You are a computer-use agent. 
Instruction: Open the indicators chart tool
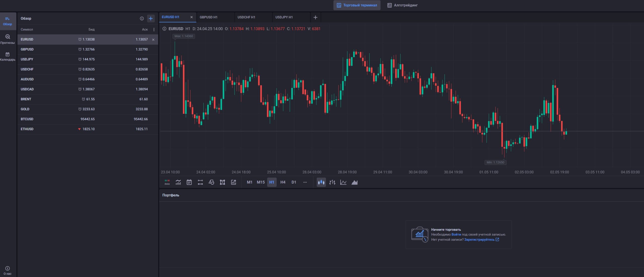pyautogui.click(x=178, y=182)
